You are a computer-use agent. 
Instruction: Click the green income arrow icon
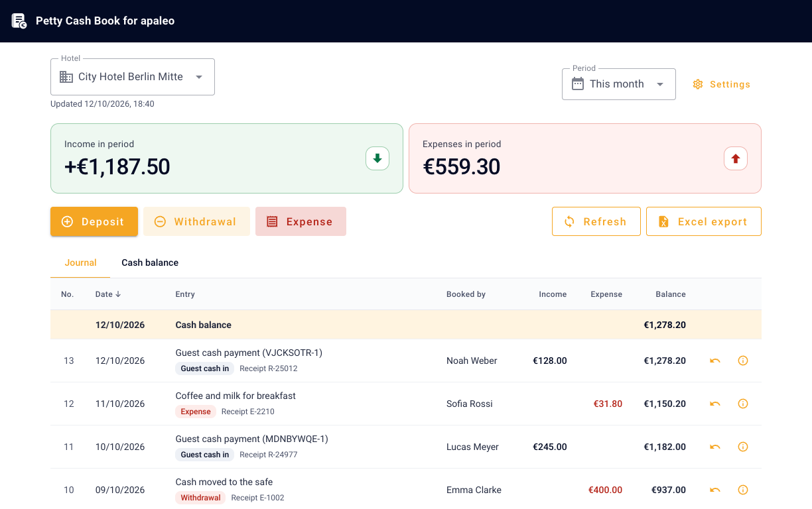377,158
